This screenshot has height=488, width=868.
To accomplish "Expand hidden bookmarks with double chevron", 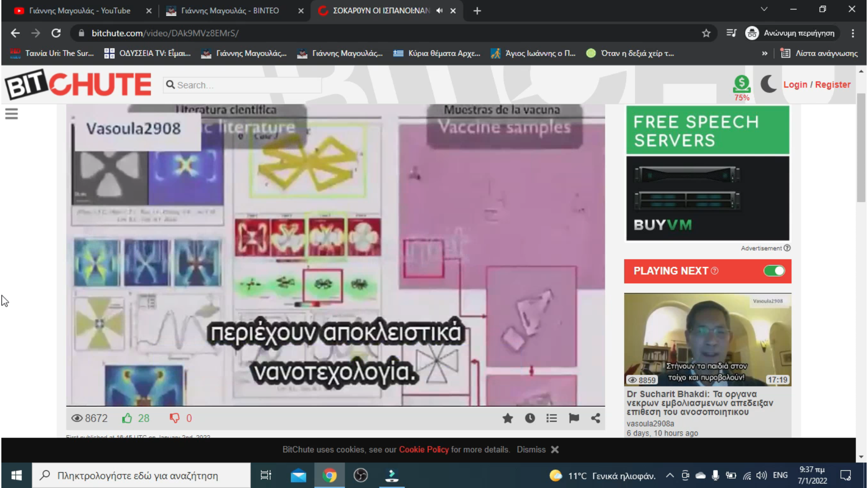I will coord(764,53).
